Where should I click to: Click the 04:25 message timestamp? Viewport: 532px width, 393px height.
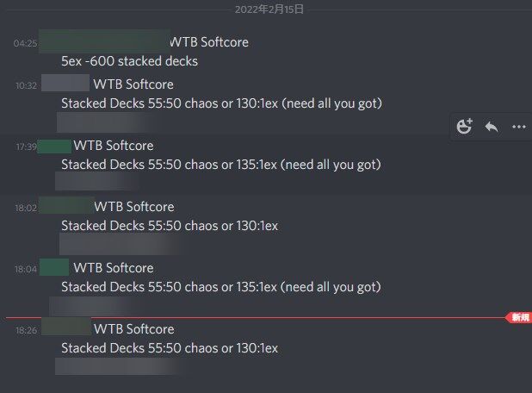[26, 42]
